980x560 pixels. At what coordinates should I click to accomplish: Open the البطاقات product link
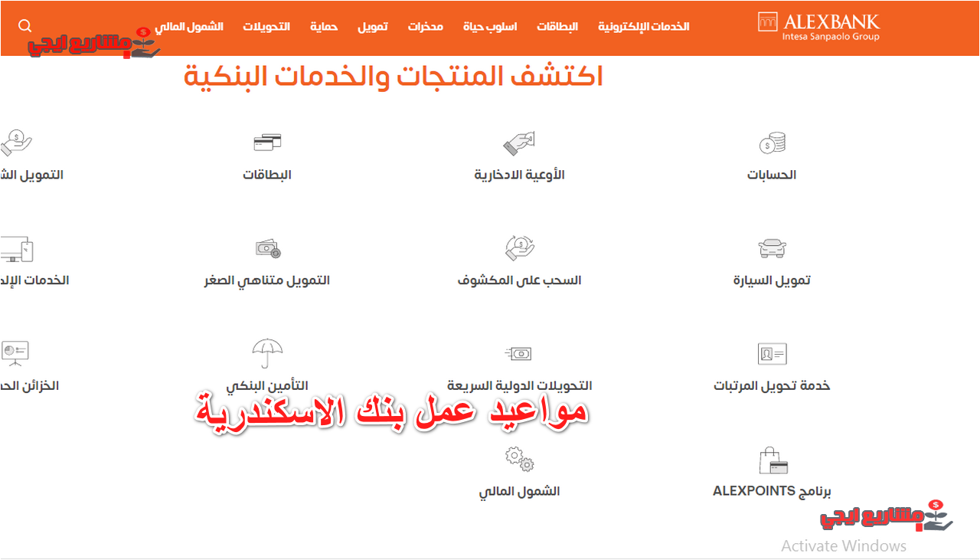pos(267,175)
